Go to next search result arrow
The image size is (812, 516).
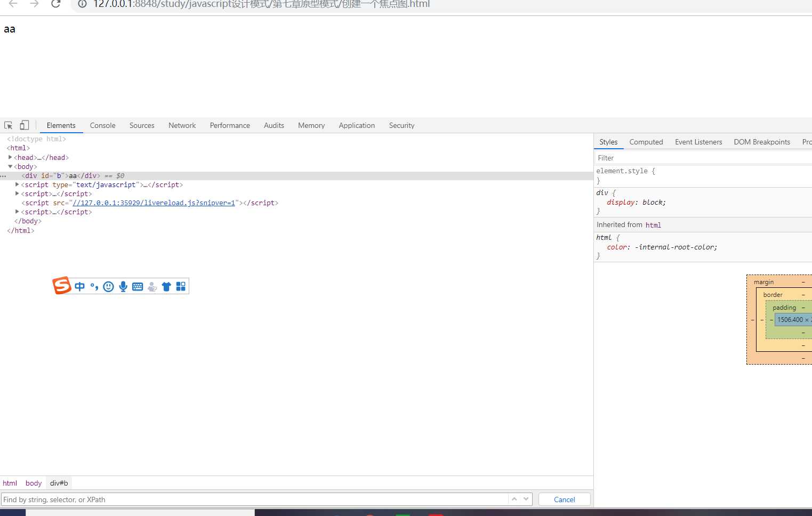click(x=526, y=499)
